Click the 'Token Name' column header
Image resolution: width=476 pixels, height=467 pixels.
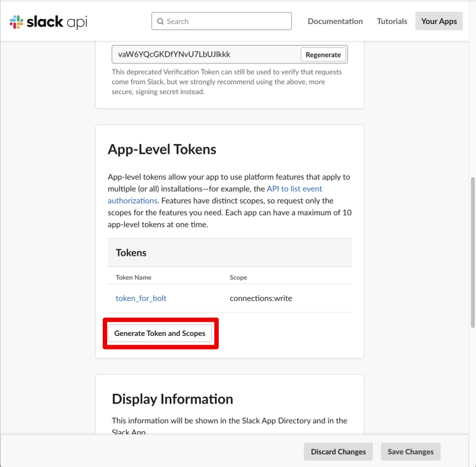(133, 277)
